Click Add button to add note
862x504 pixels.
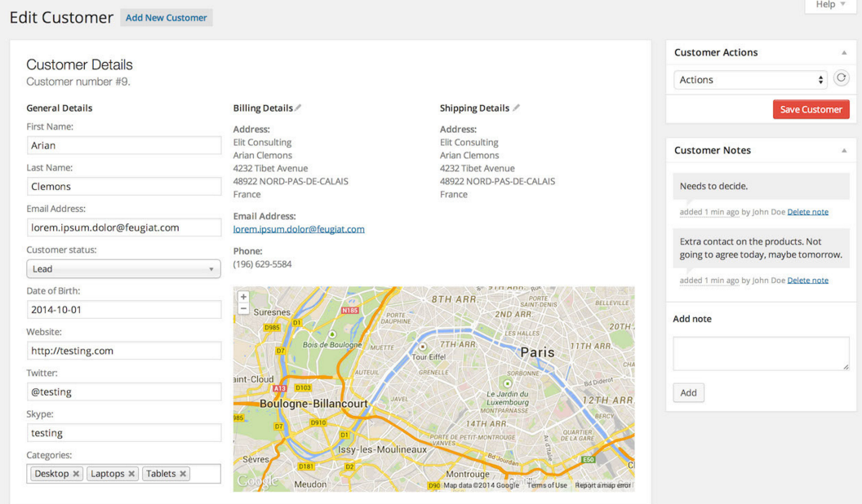(x=688, y=393)
